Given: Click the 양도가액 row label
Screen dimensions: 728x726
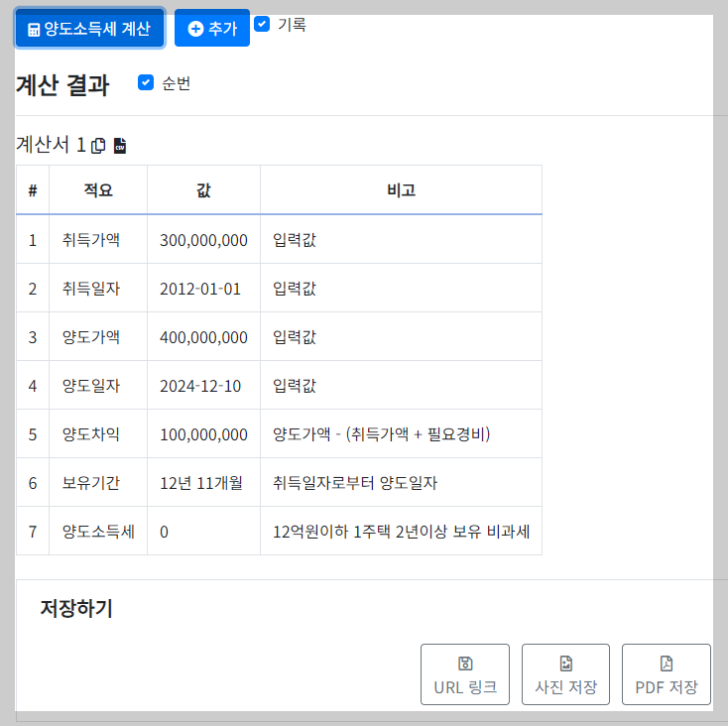Looking at the screenshot, I should pyautogui.click(x=91, y=337).
